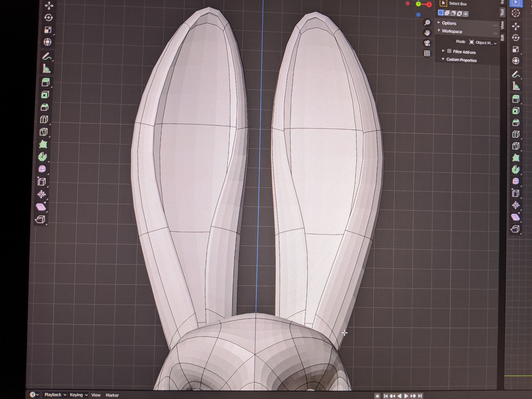
Task: Expand the Custom Properties section
Action: (461, 60)
